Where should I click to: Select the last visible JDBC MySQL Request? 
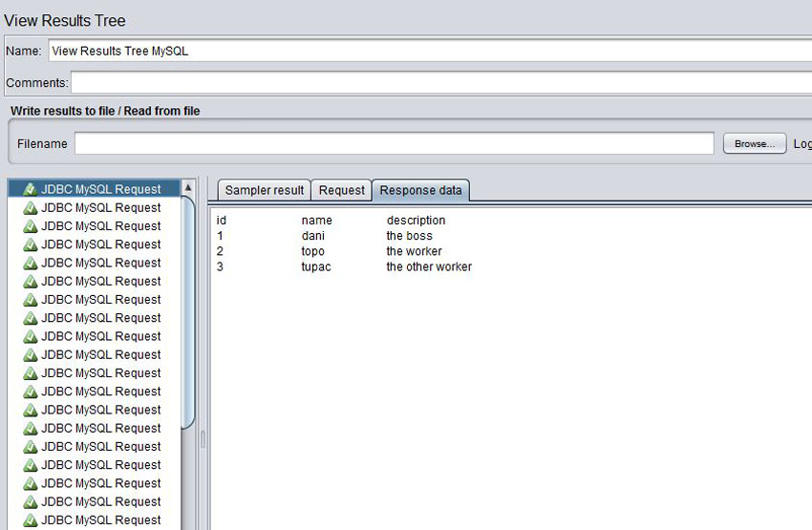[x=100, y=520]
